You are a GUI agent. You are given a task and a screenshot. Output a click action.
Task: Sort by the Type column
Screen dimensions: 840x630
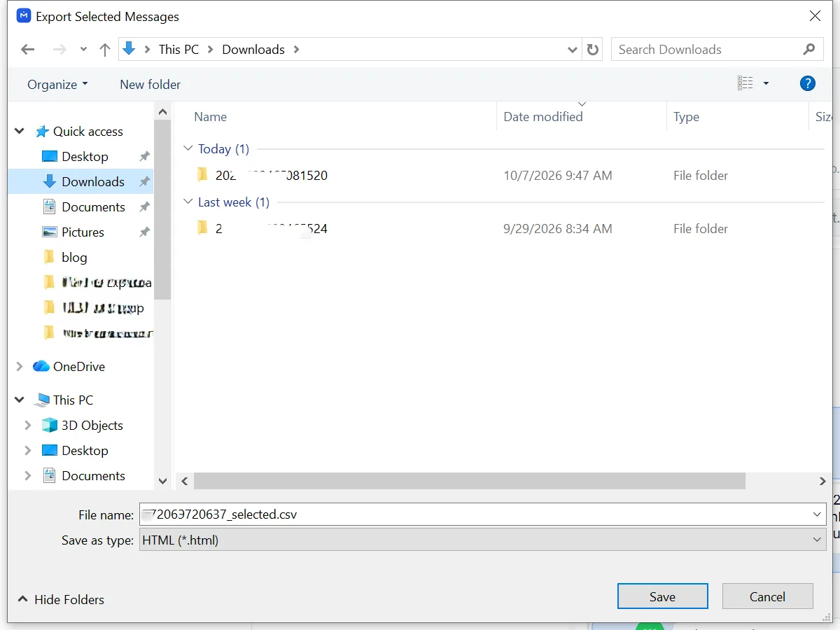click(x=687, y=117)
